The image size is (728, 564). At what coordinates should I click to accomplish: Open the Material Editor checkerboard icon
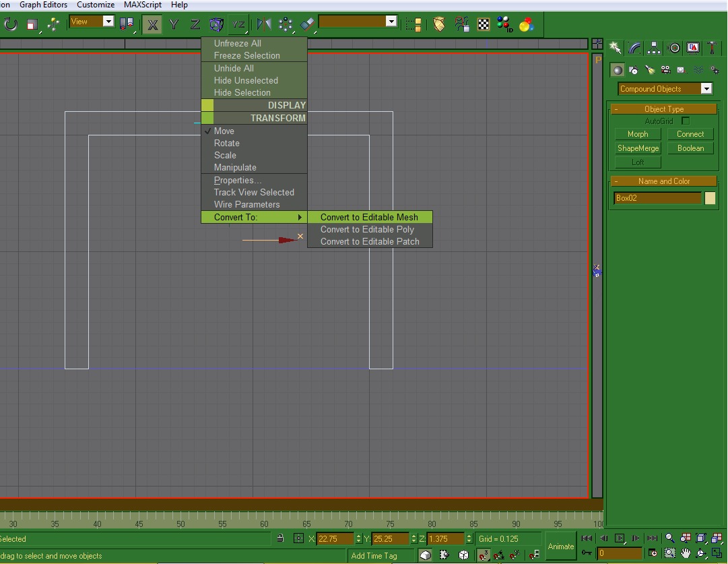pyautogui.click(x=484, y=24)
